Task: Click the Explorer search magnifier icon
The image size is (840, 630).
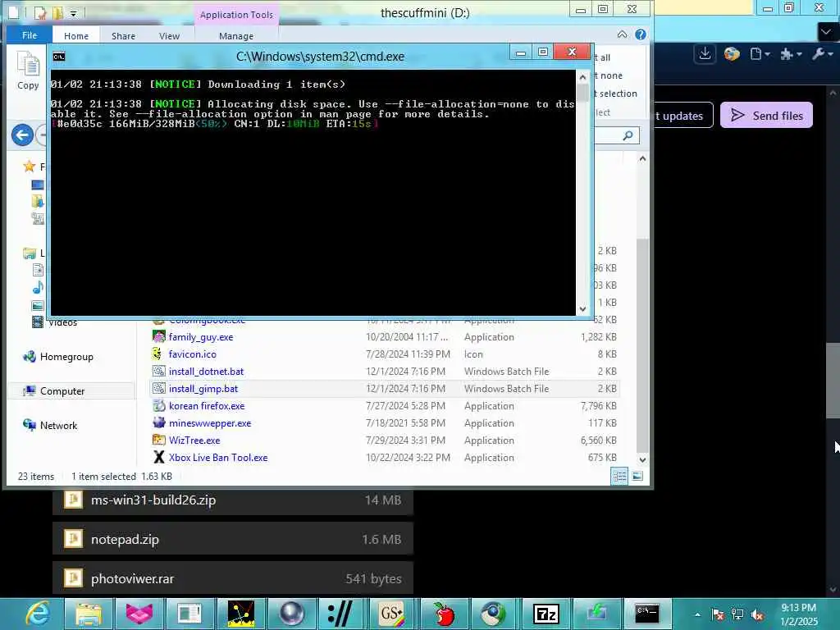Action: coord(628,135)
